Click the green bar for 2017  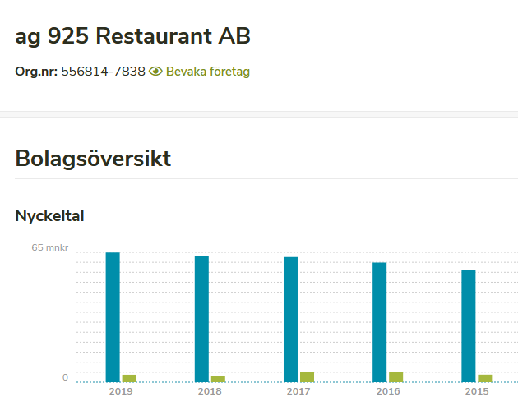coord(307,377)
